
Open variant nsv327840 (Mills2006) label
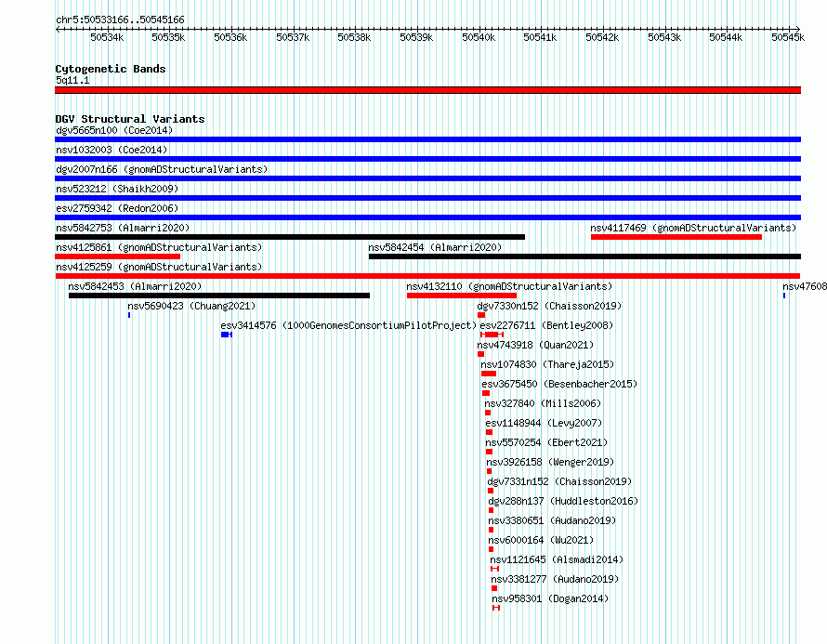click(543, 403)
